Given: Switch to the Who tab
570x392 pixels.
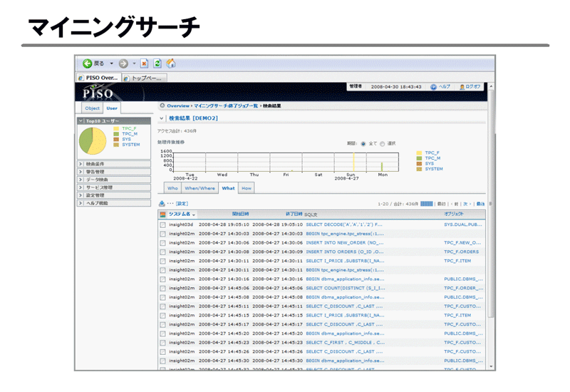Looking at the screenshot, I should [x=172, y=188].
